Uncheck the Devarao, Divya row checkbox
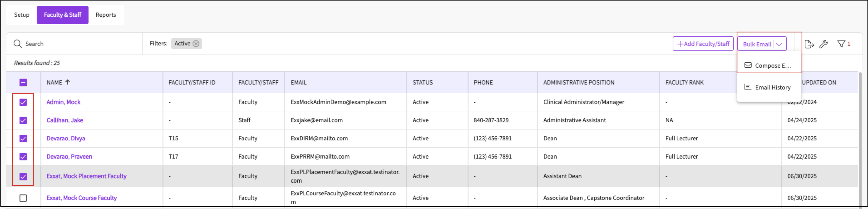The height and width of the screenshot is (209, 868). point(23,139)
